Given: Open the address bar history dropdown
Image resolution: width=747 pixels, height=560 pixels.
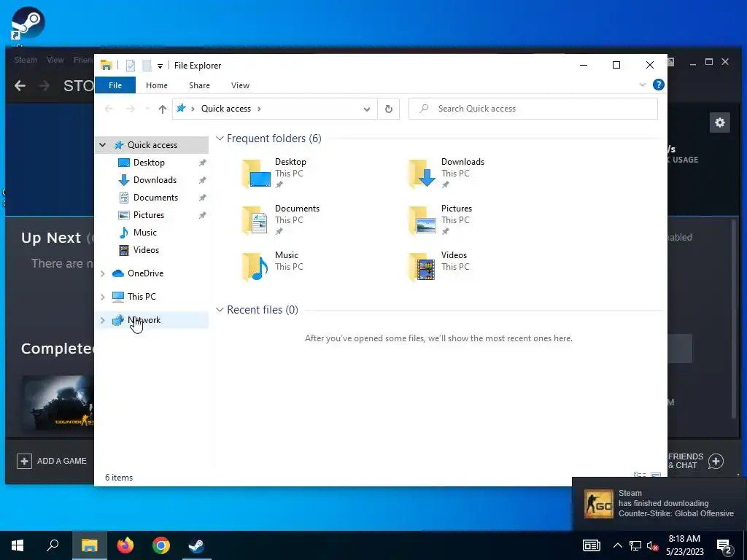Looking at the screenshot, I should (366, 109).
